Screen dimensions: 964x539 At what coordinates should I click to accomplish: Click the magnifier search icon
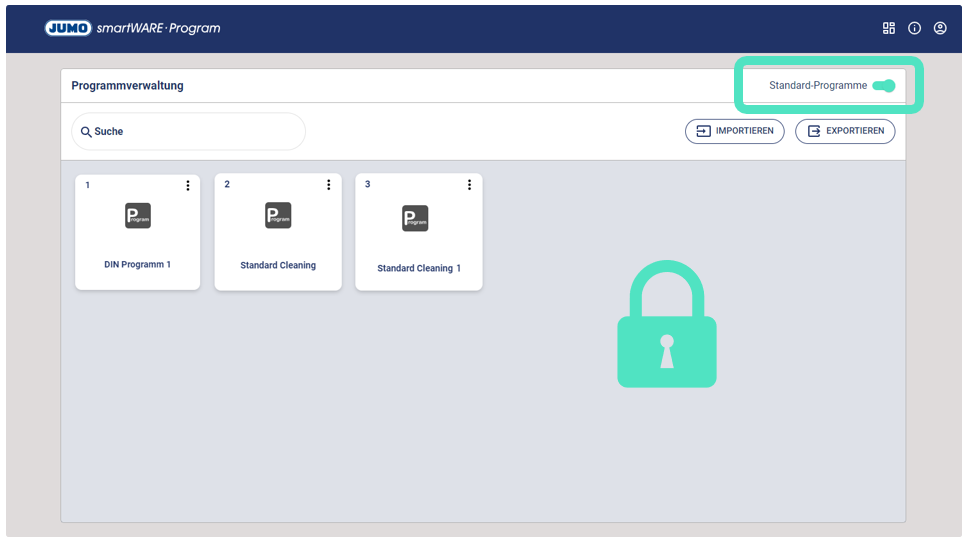[86, 132]
